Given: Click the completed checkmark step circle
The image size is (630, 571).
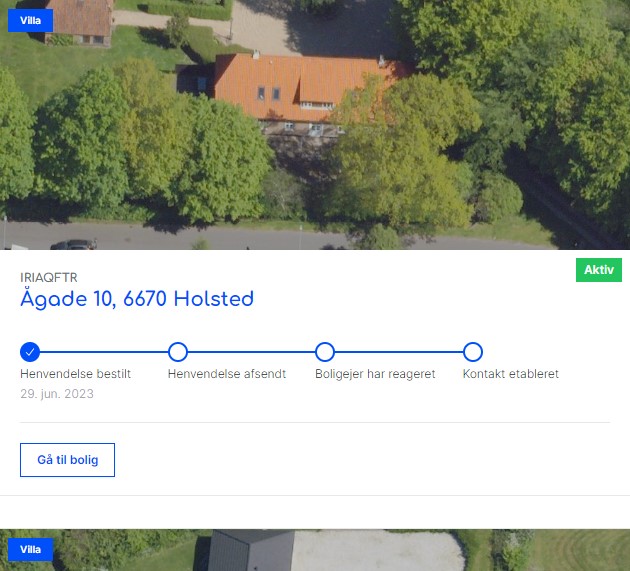Looking at the screenshot, I should tap(30, 352).
